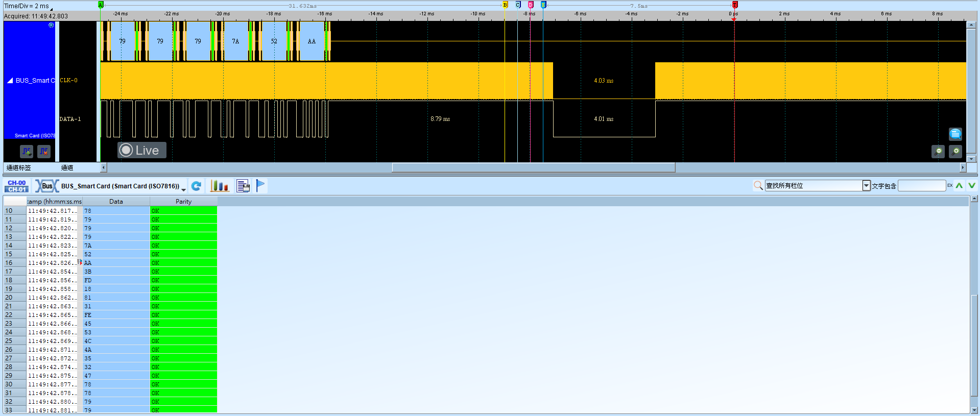
Task: Click the CH-00/CH-01 channel view icon
Action: (17, 186)
